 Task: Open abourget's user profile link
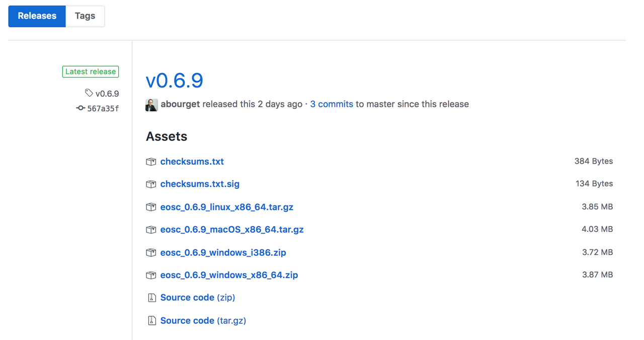(180, 104)
